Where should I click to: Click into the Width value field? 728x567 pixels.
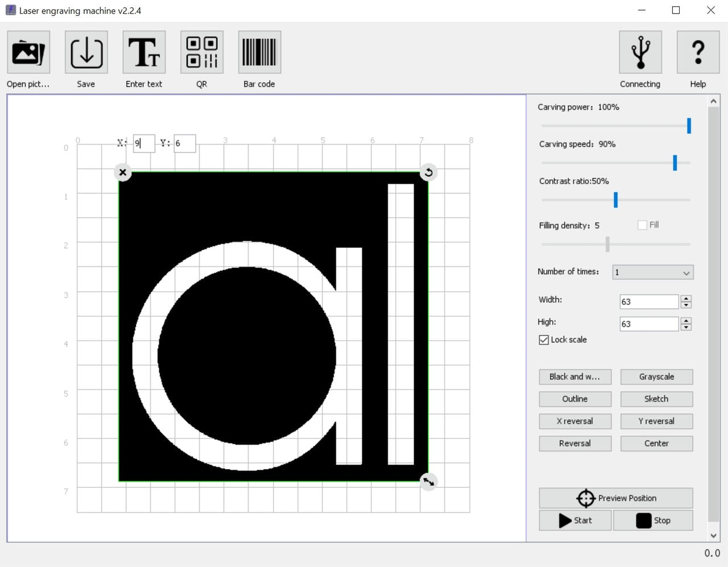point(649,301)
